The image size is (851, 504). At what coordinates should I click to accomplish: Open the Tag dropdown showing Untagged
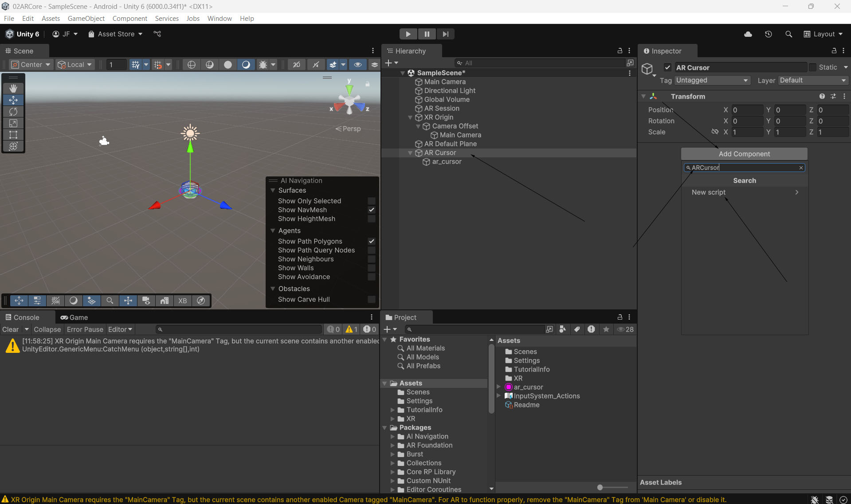712,80
